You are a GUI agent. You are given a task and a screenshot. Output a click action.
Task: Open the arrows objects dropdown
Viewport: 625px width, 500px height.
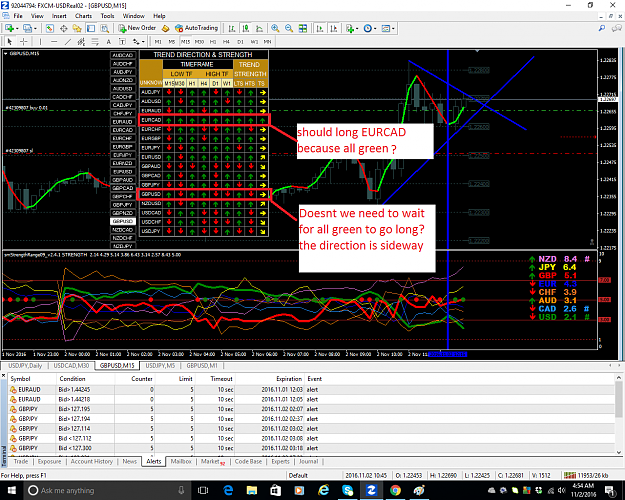click(138, 41)
